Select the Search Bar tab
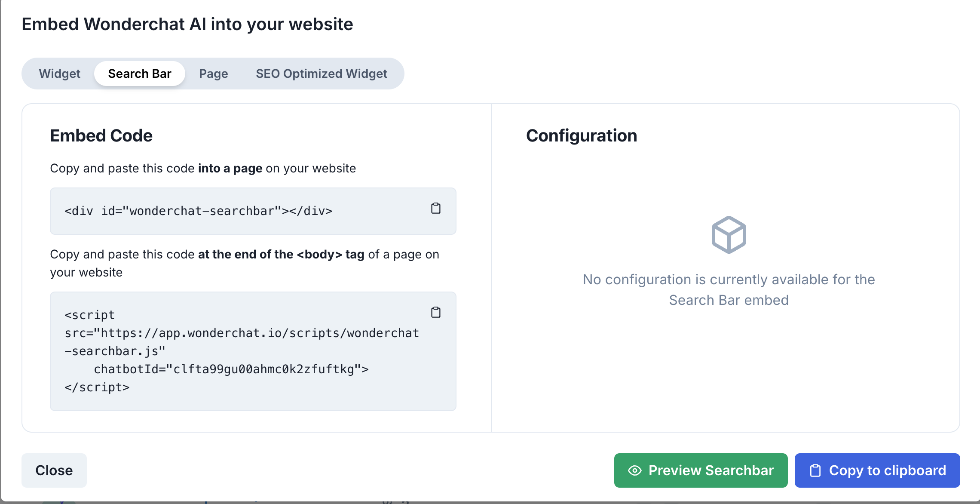 [x=140, y=74]
